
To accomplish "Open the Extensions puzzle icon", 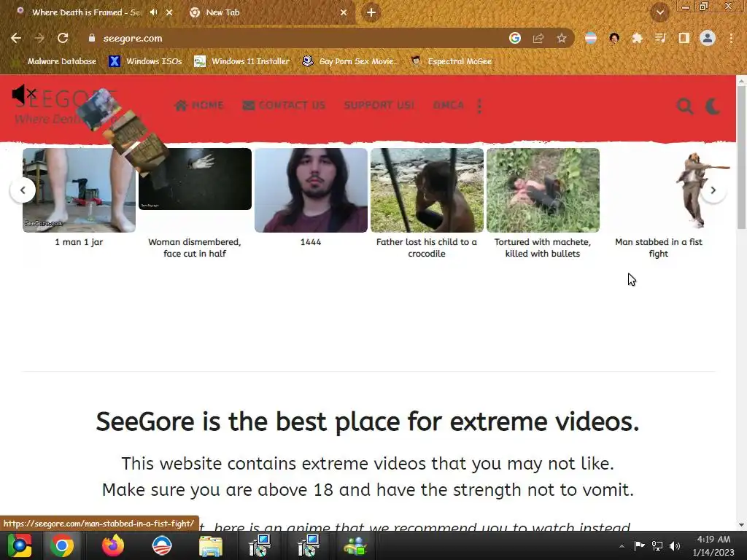I will point(637,38).
